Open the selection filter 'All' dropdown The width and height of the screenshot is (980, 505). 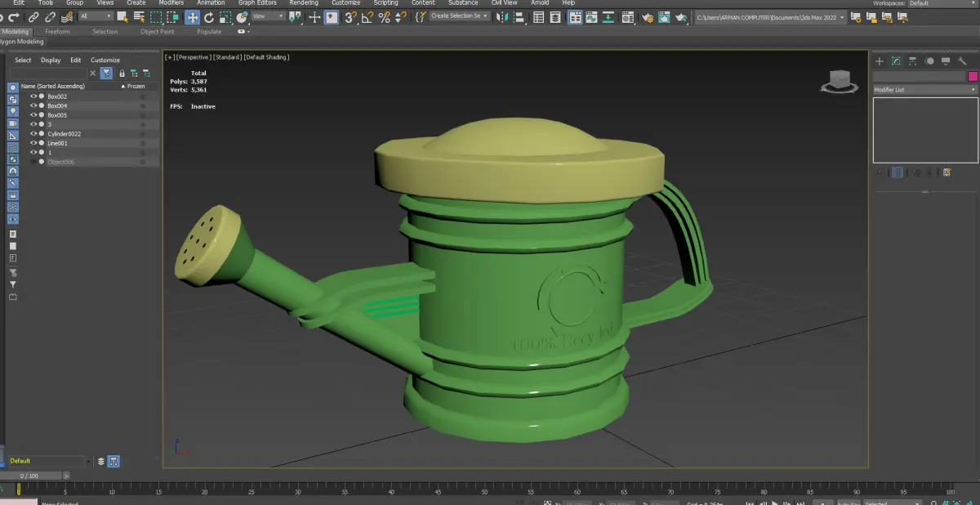(96, 16)
